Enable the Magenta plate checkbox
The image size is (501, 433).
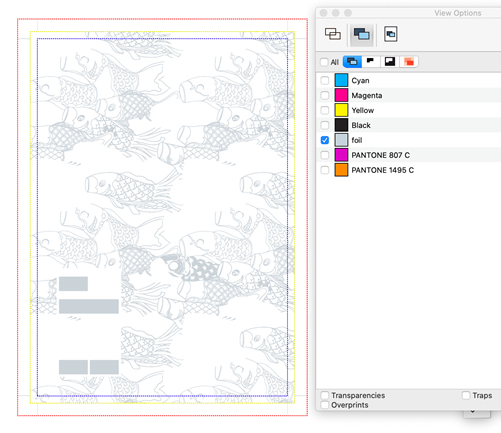pyautogui.click(x=325, y=95)
